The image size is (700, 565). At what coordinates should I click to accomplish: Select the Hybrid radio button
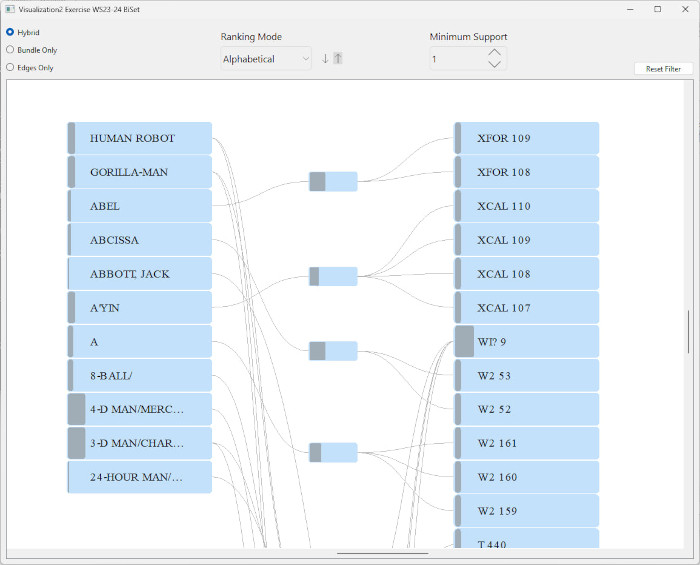pyautogui.click(x=10, y=32)
